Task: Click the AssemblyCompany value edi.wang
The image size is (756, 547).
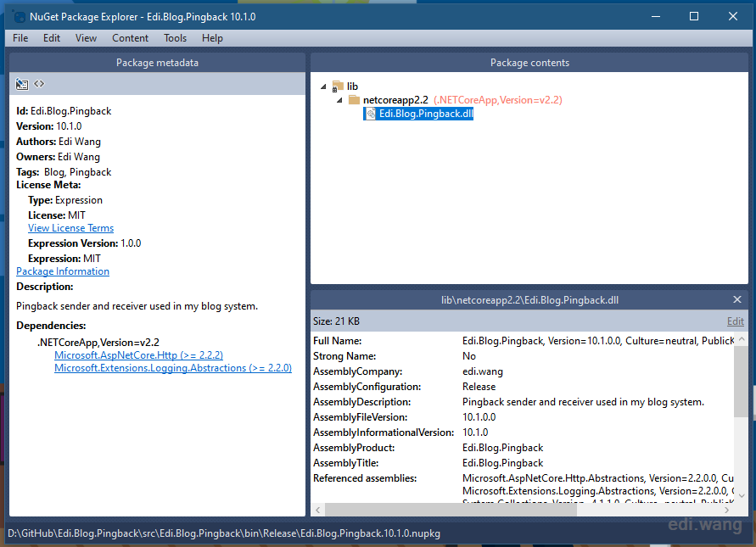Action: coord(483,371)
